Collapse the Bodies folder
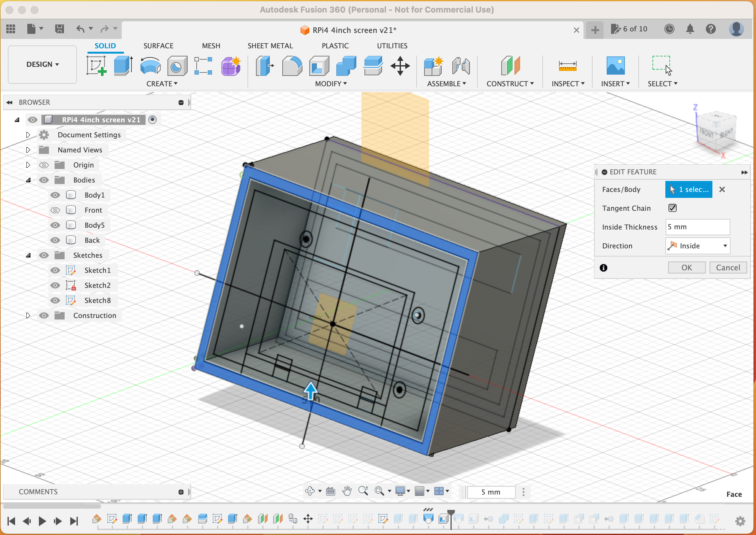 [x=28, y=180]
